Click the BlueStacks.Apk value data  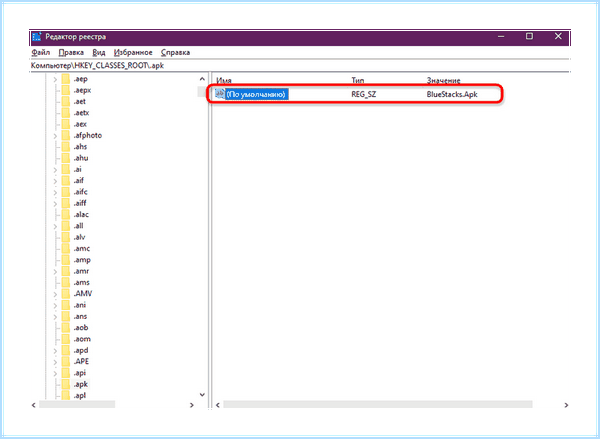pos(452,94)
